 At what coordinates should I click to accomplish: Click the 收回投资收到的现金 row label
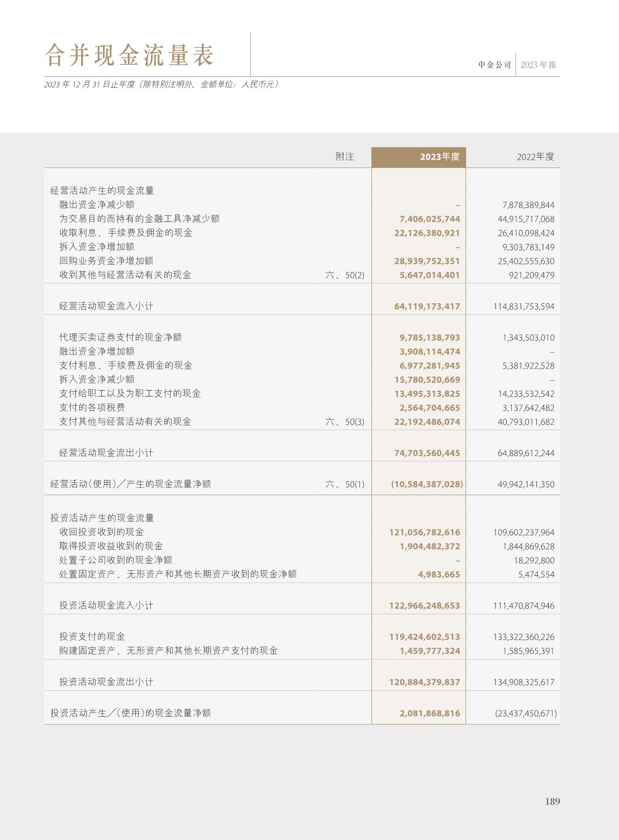point(101,532)
